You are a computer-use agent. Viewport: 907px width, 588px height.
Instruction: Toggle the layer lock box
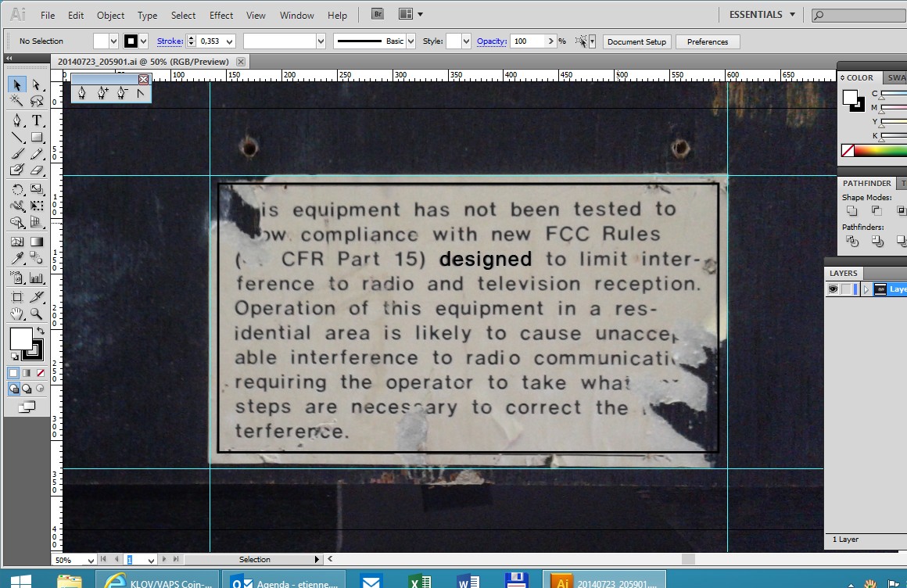(x=846, y=289)
